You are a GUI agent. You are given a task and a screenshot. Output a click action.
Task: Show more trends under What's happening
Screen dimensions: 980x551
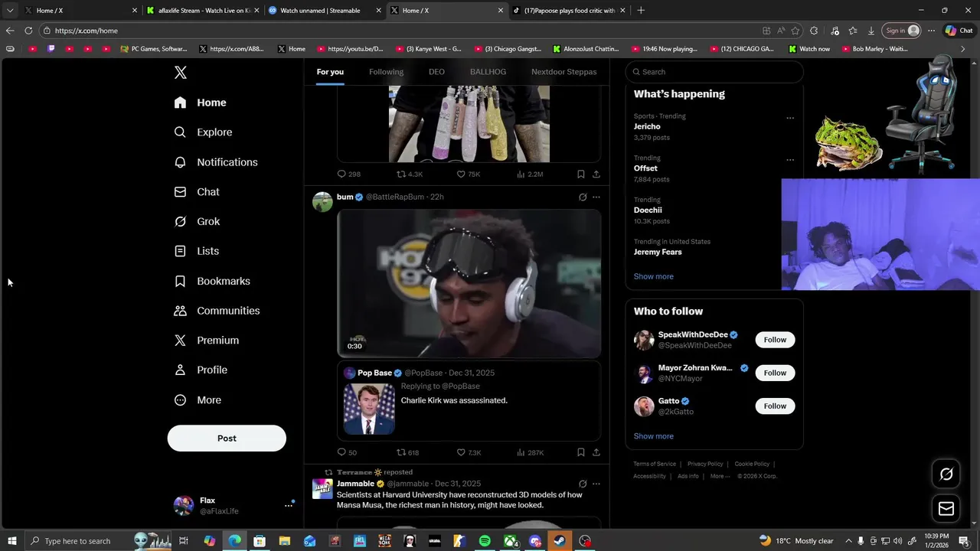(x=654, y=276)
